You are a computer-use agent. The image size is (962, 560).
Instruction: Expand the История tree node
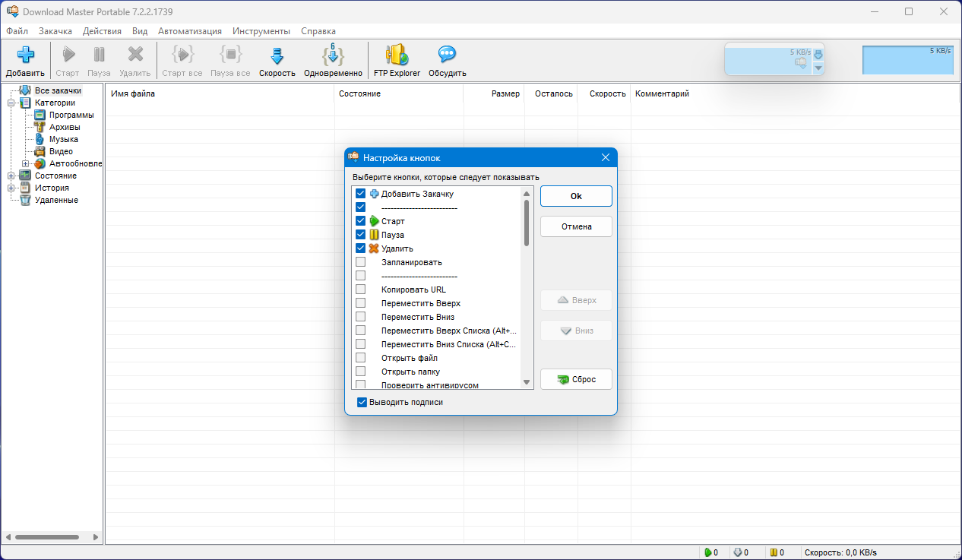[x=11, y=188]
